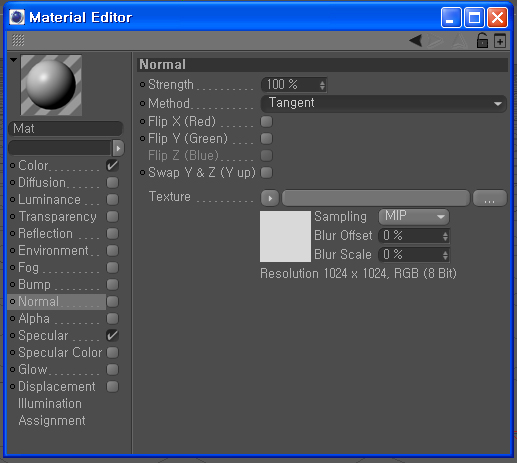Enable the Normal channel checkbox
The height and width of the screenshot is (463, 517).
(113, 302)
